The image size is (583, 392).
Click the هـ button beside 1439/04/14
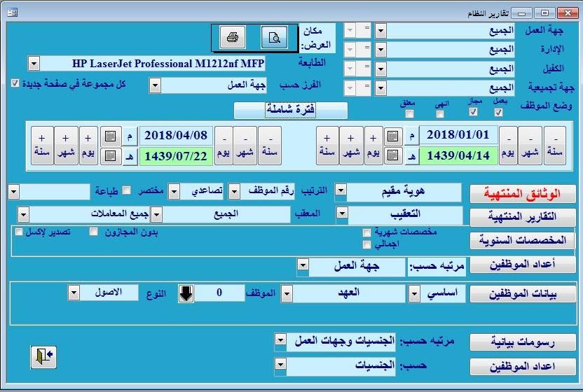411,156
